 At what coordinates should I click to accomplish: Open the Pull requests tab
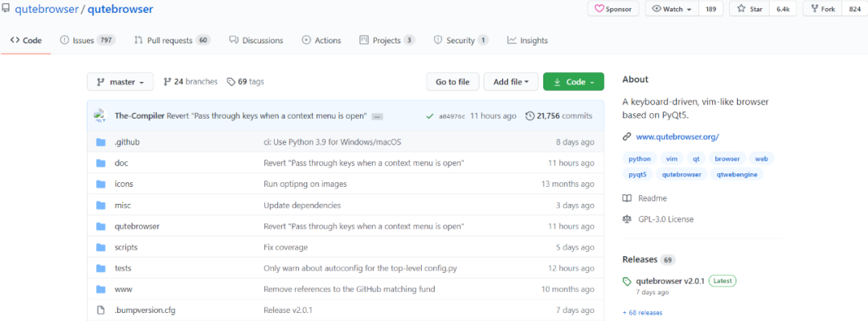172,40
